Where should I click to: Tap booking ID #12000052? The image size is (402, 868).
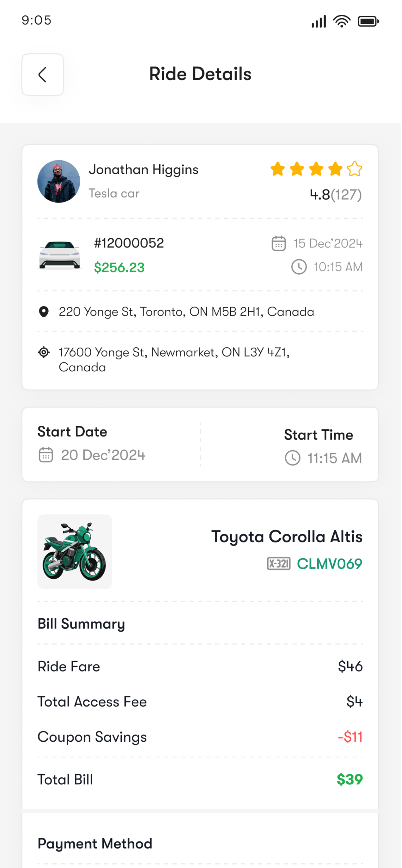click(x=129, y=243)
